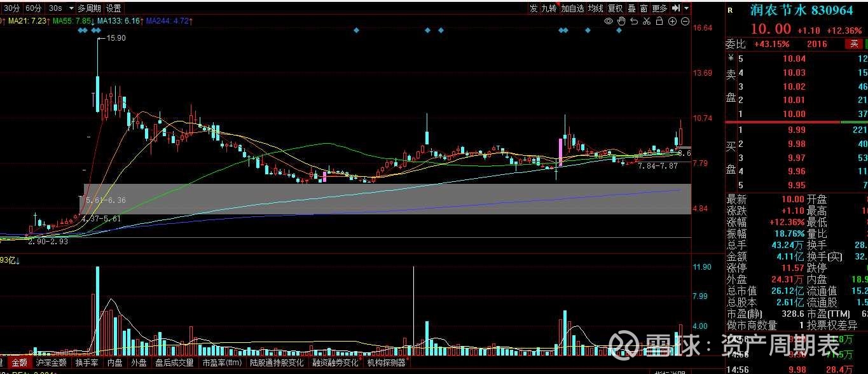The image size is (868, 374).
Task: Click the 委比 +43.15% value
Action: coord(771,44)
